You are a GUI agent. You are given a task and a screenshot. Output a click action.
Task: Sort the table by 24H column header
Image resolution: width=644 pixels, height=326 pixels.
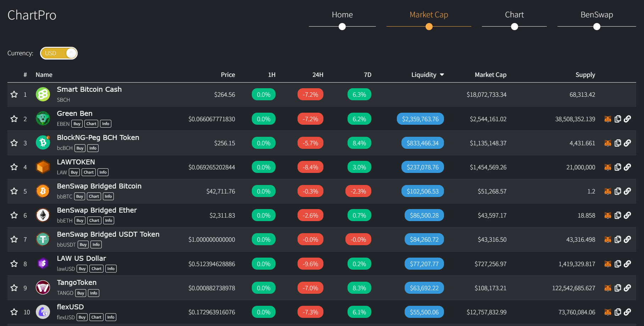point(317,75)
